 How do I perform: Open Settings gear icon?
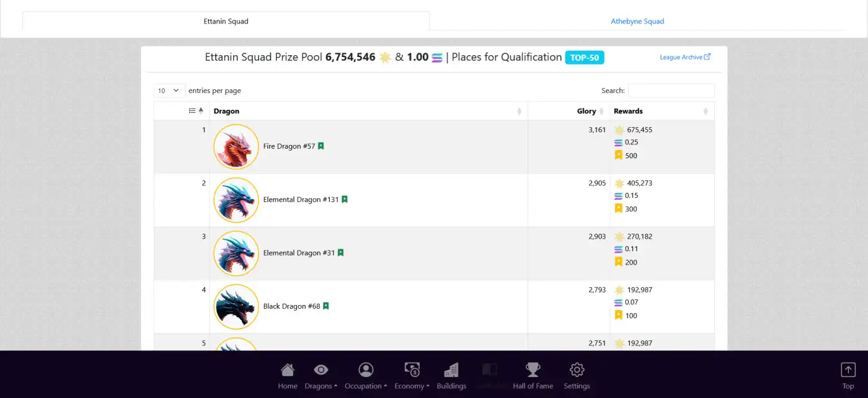click(x=577, y=370)
